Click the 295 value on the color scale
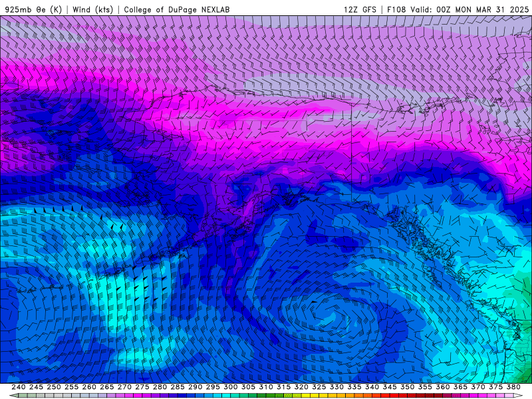Image resolution: width=532 pixels, height=399 pixels. click(213, 387)
